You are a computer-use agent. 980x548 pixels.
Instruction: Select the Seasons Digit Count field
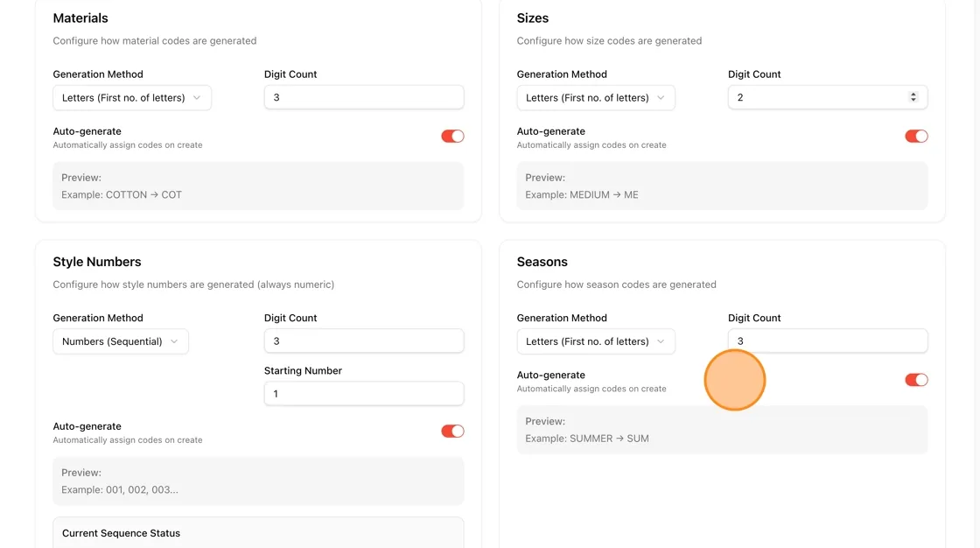tap(828, 341)
